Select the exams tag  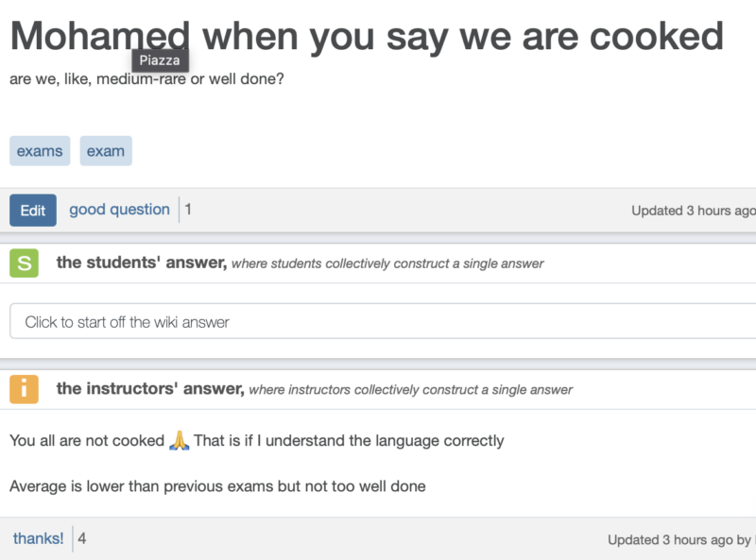40,150
